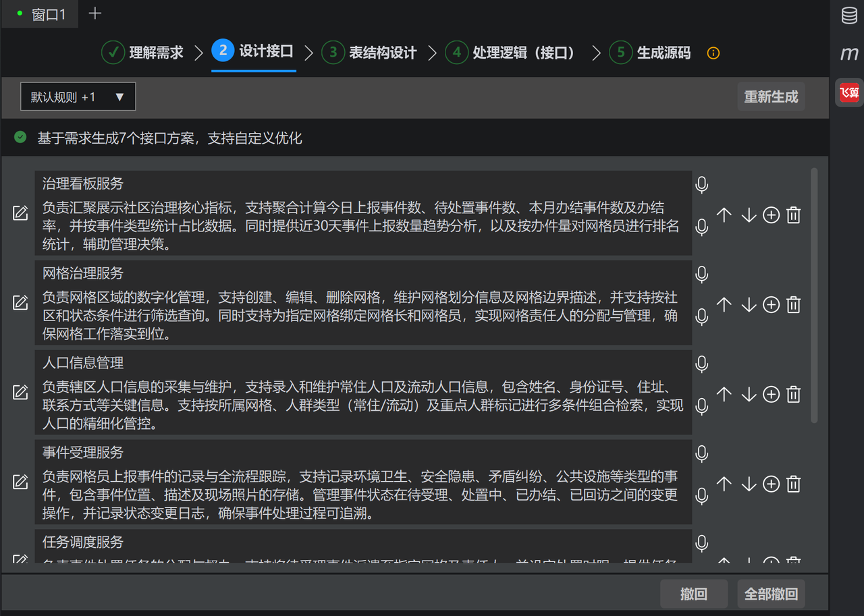This screenshot has height=616, width=864.
Task: Open the database icon in right sidebar
Action: (x=849, y=16)
